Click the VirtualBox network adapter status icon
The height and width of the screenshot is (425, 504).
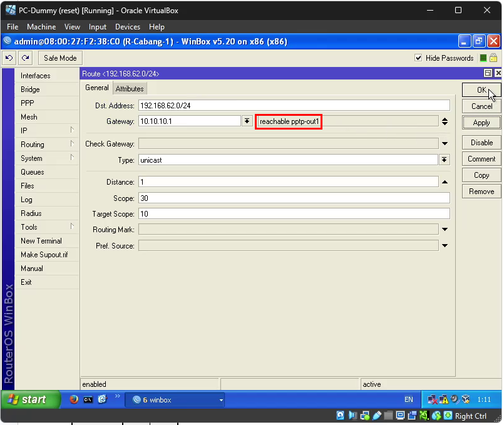click(x=365, y=416)
